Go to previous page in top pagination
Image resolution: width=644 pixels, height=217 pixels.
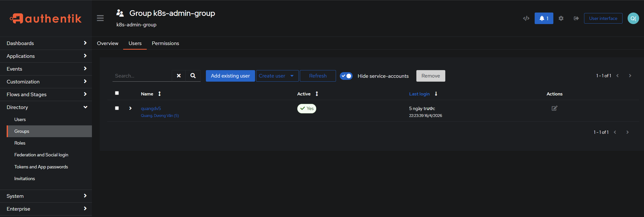(617, 76)
